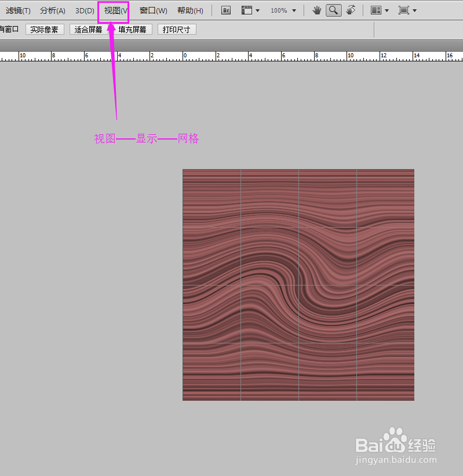463x476 pixels.
Task: Expand the view extras dropdown arrow
Action: (x=258, y=10)
